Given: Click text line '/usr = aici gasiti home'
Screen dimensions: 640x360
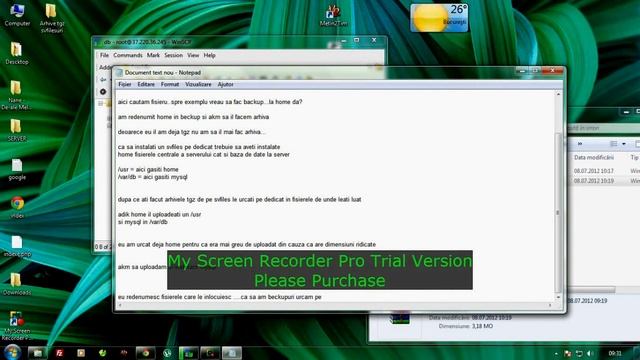Looking at the screenshot, I should [148, 169].
